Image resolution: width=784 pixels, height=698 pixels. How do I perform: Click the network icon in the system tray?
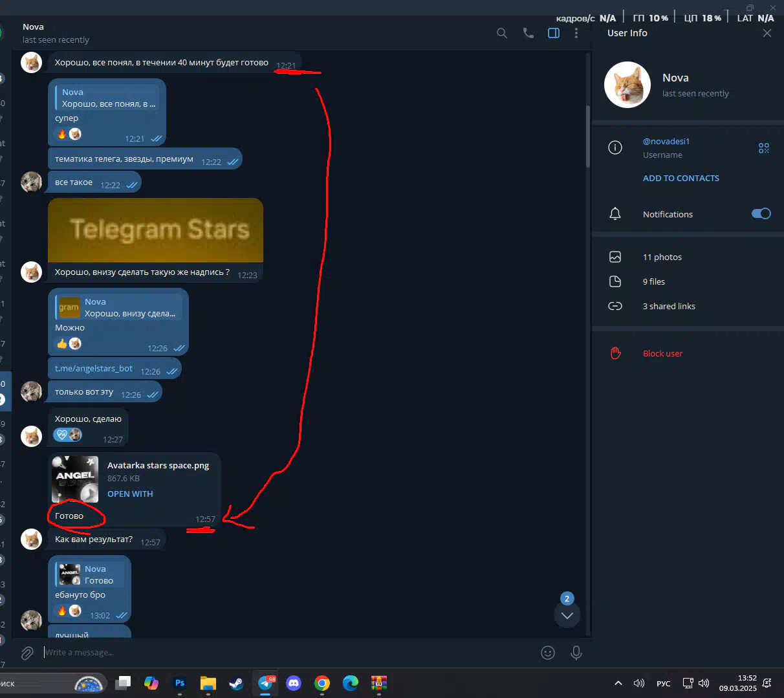click(x=688, y=683)
